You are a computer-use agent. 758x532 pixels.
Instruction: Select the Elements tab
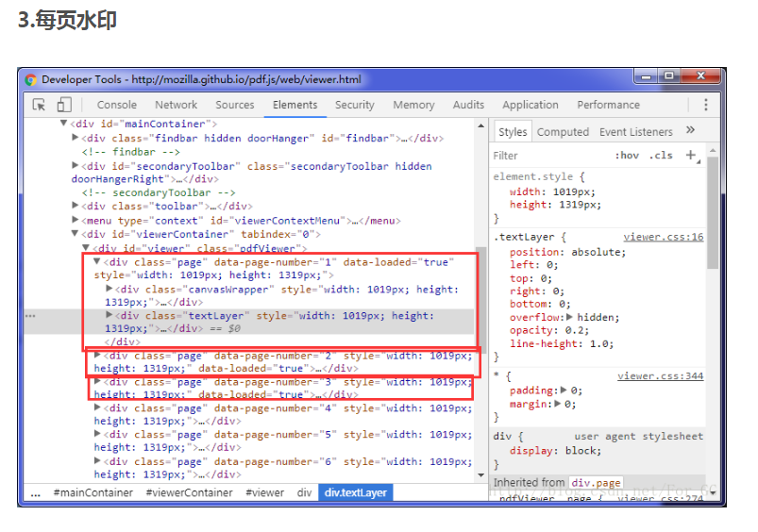coord(295,105)
